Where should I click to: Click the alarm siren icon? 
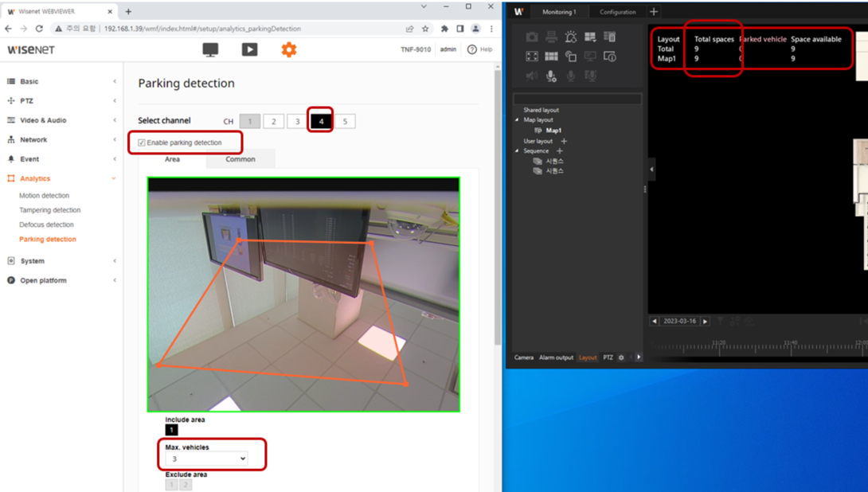coord(570,37)
